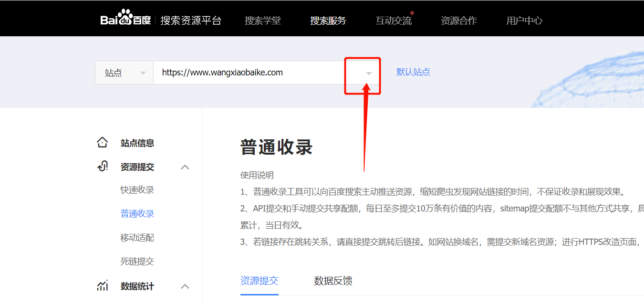Viewport: 644px width, 304px height.
Task: Switch to the 数据反馈 tab
Action: click(x=333, y=281)
